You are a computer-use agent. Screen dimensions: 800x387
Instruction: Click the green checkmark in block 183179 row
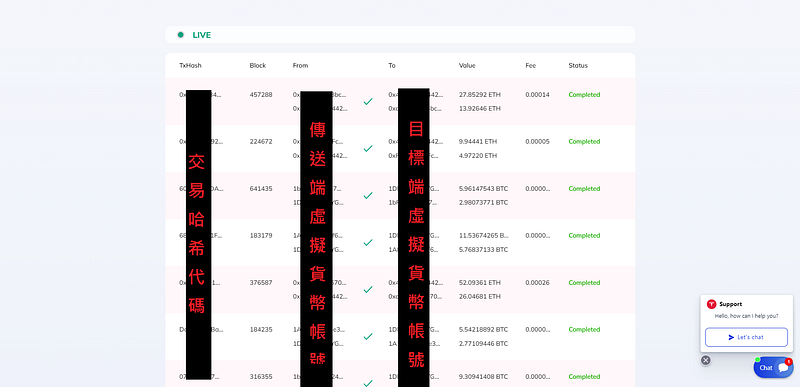point(368,242)
